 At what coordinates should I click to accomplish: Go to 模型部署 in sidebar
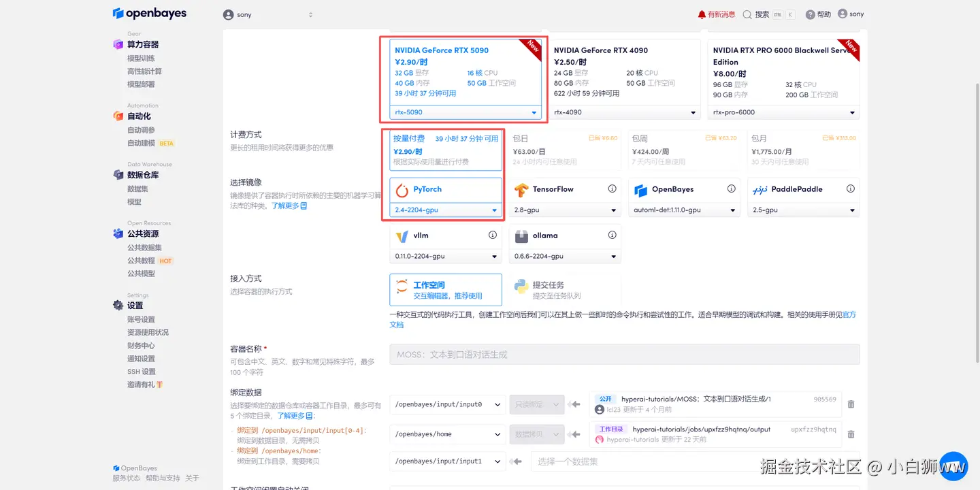pos(141,84)
